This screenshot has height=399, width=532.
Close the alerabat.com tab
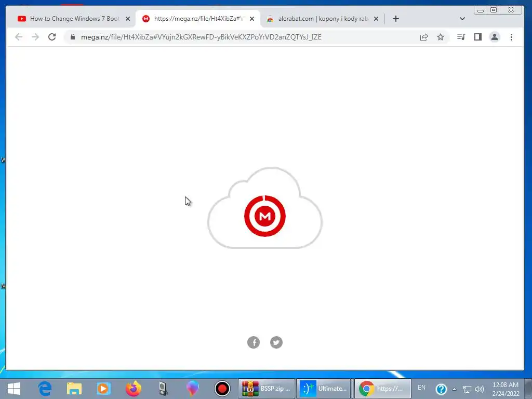[x=376, y=19]
